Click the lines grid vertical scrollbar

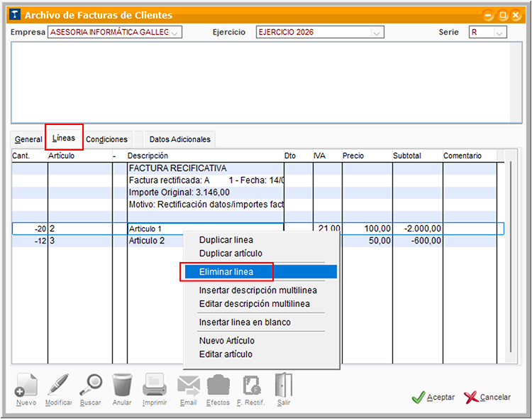point(510,257)
